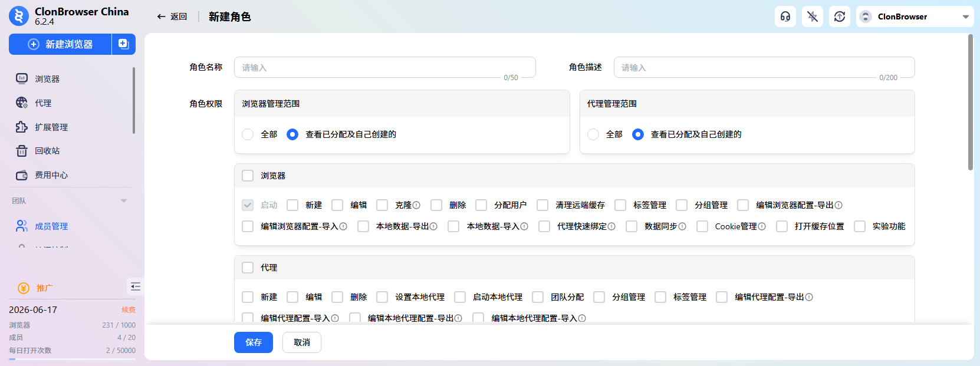Viewport: 980px width, 366px height.
Task: Click the disabled pin icon in header
Action: click(813, 17)
